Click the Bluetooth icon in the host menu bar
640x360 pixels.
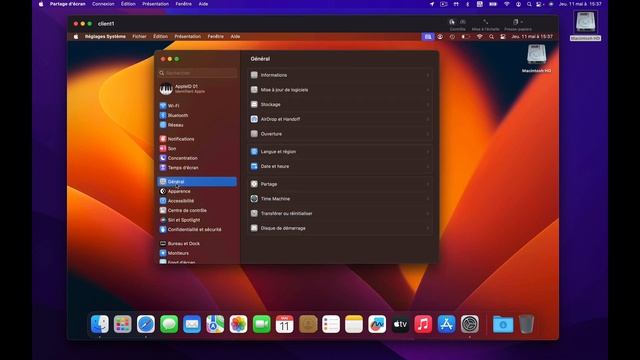(468, 4)
